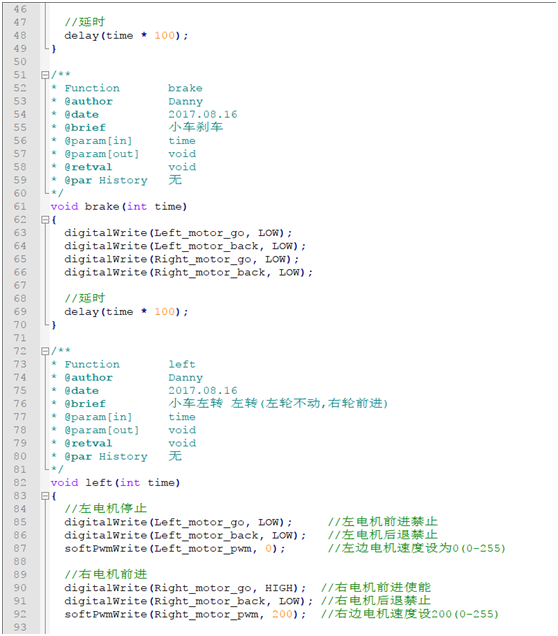Click '//右边电机速度设200(0-255)' comment
This screenshot has width=558, height=636.
410,614
